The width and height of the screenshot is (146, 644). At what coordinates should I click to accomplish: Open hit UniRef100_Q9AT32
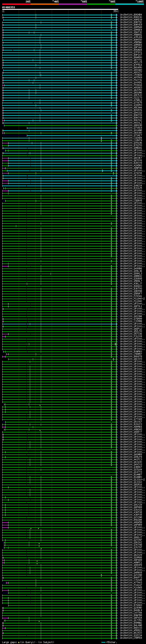[x=131, y=32]
